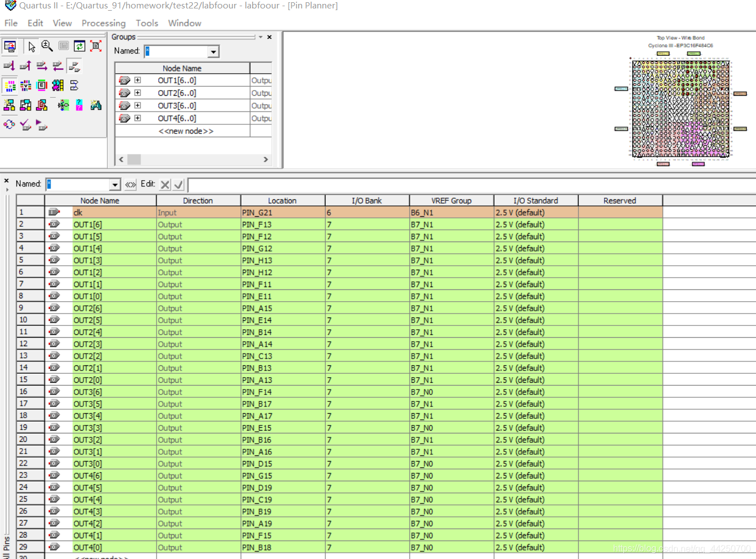Click the Groups horizontal scrollbar left arrow

point(121,160)
